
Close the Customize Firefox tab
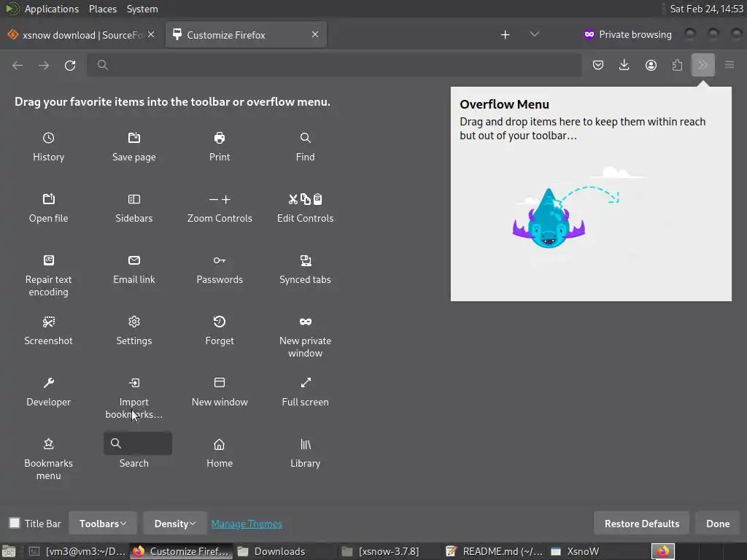(315, 34)
